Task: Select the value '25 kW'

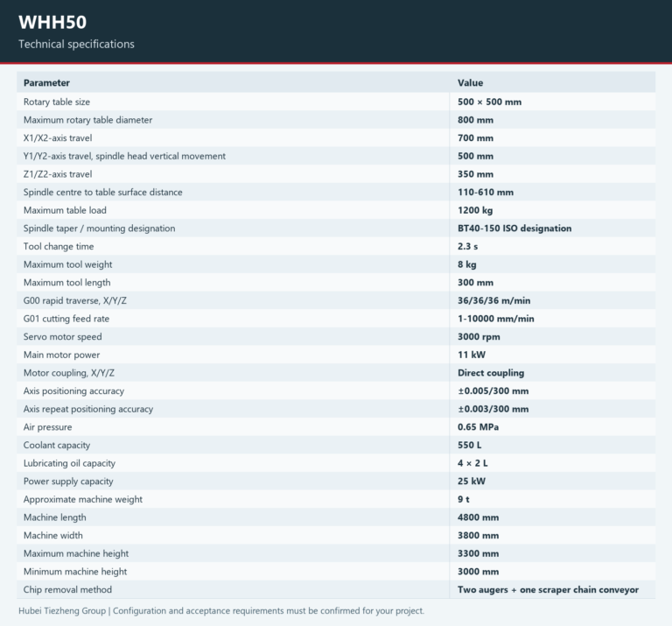Action: 472,482
